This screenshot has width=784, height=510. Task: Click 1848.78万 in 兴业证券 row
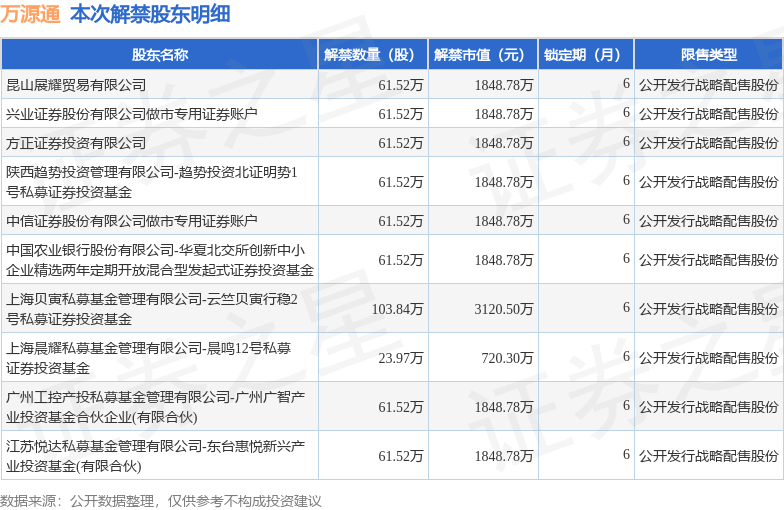coord(504,114)
